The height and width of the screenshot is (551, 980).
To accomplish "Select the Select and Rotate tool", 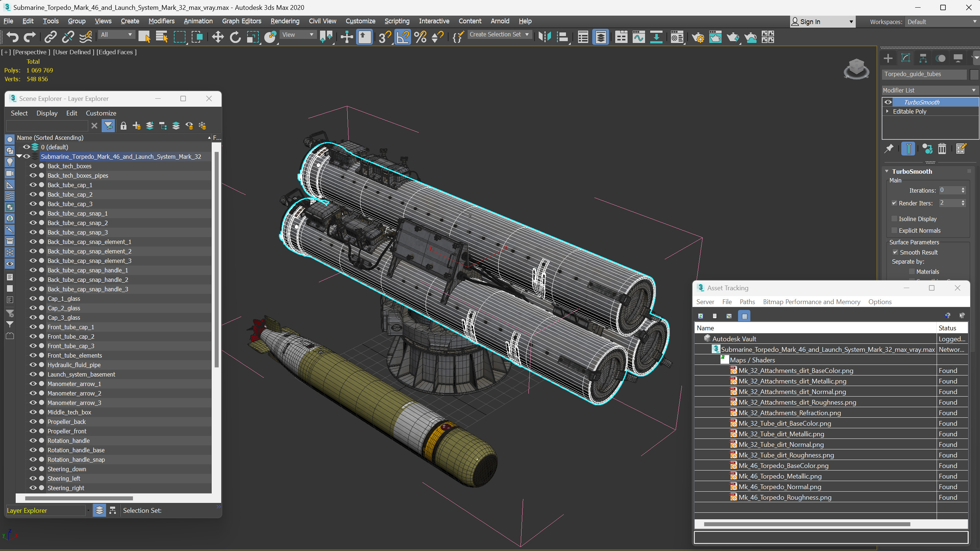I will (235, 37).
